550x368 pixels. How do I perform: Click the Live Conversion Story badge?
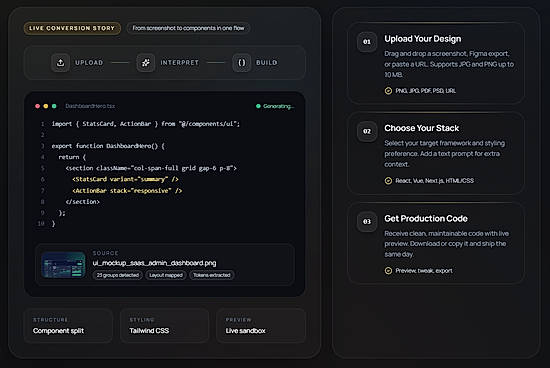pyautogui.click(x=72, y=28)
